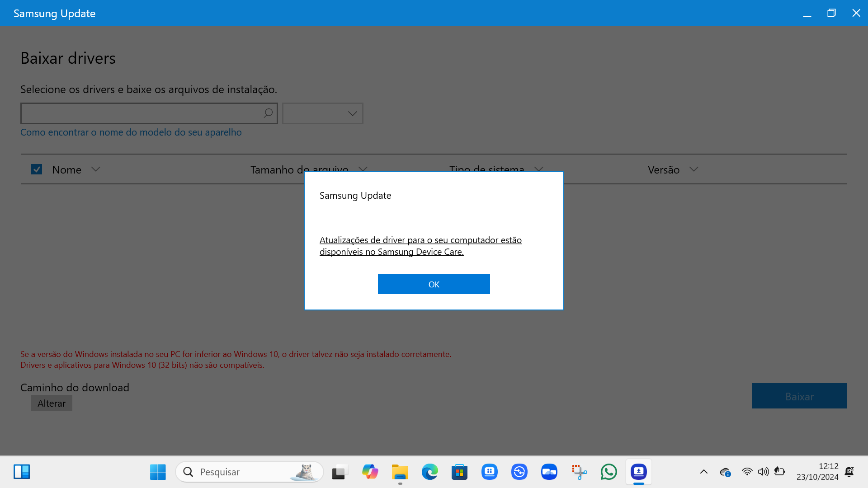Click OK in the Samsung Update dialog

click(x=434, y=284)
